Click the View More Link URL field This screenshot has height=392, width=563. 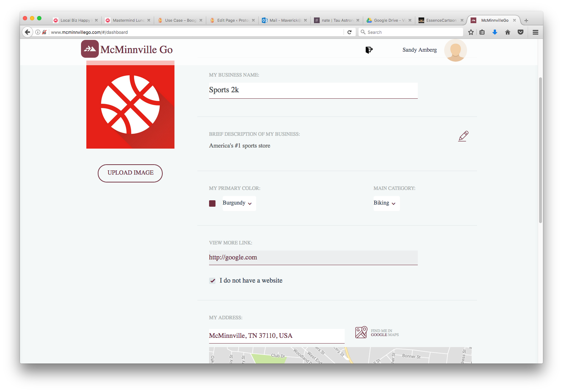point(313,257)
